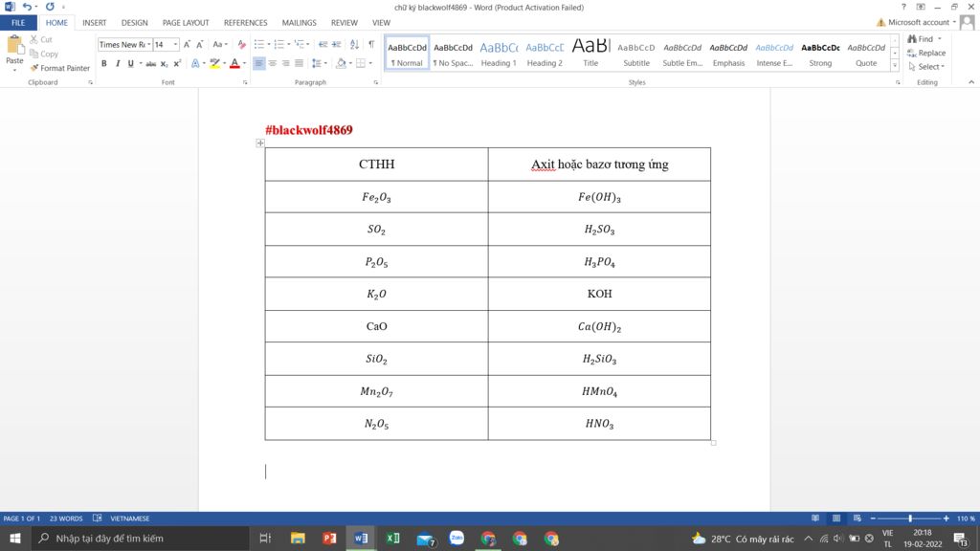The image size is (980, 551).
Task: Open the borders button
Action: (361, 63)
